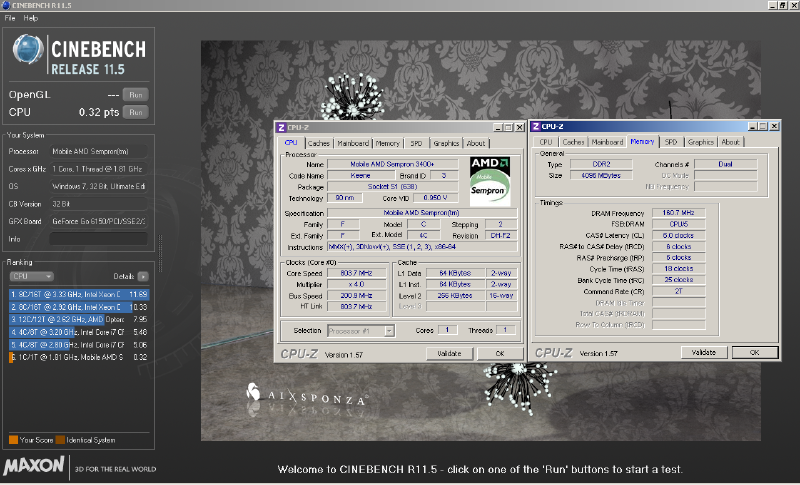Switch to Graphics tab in left CPU-Z window
Screen dimensions: 800x485
pyautogui.click(x=446, y=143)
